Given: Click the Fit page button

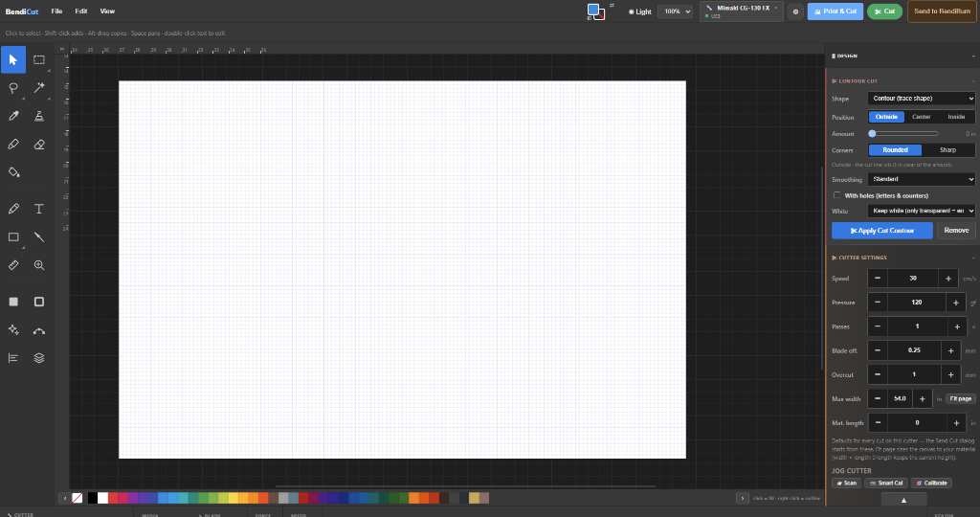Looking at the screenshot, I should (960, 399).
